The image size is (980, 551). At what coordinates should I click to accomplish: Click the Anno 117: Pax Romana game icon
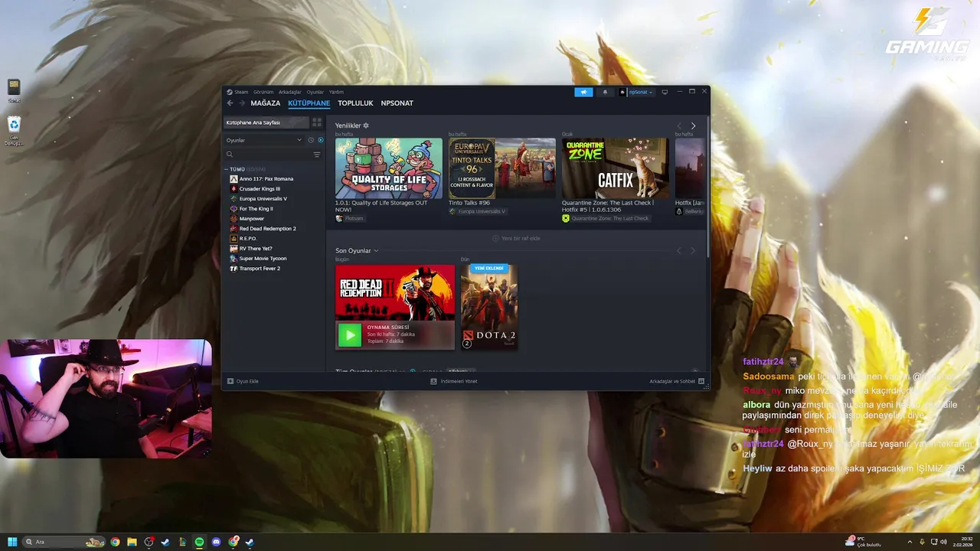[234, 179]
